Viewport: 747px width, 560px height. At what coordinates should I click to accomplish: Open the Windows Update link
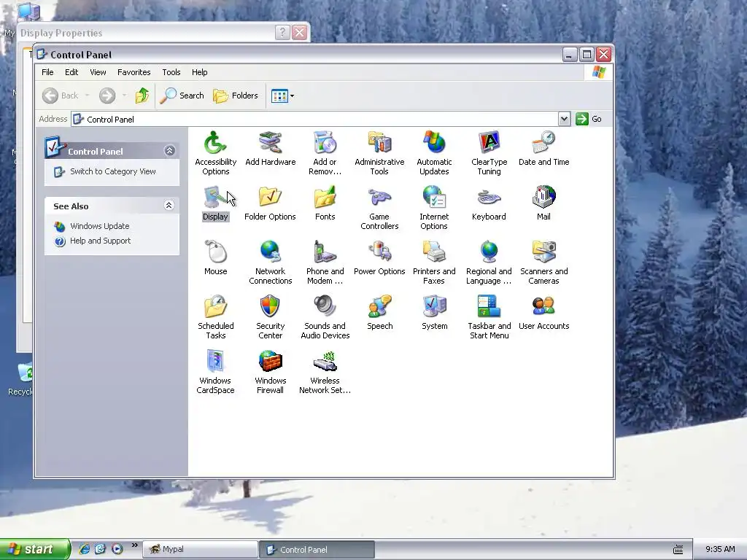point(99,226)
